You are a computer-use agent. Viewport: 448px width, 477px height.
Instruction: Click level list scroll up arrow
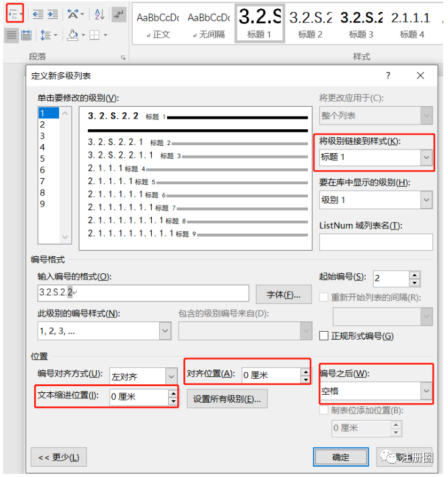[65, 113]
